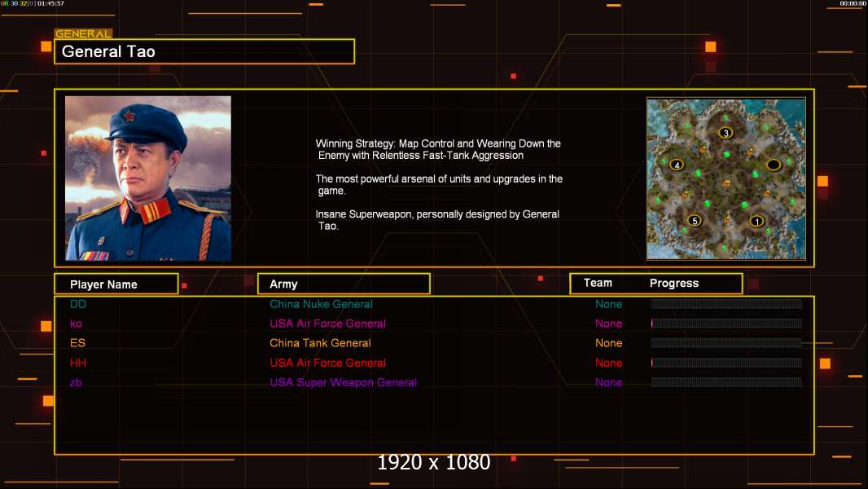Click the Progress column header

pos(673,283)
